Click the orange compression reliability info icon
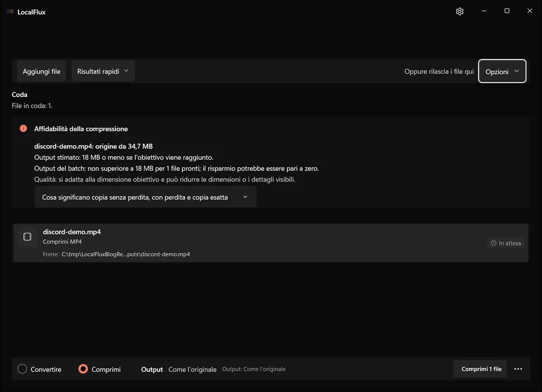542x392 pixels. (23, 129)
